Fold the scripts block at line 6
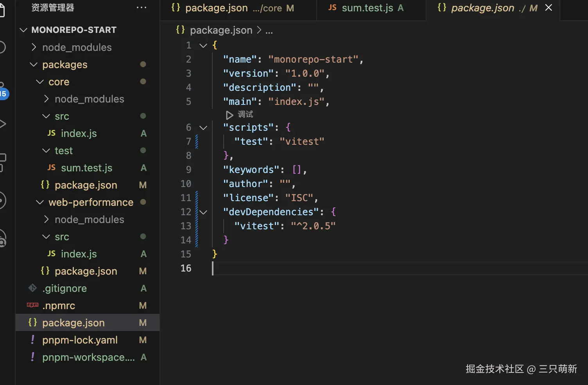588x385 pixels. pos(203,128)
